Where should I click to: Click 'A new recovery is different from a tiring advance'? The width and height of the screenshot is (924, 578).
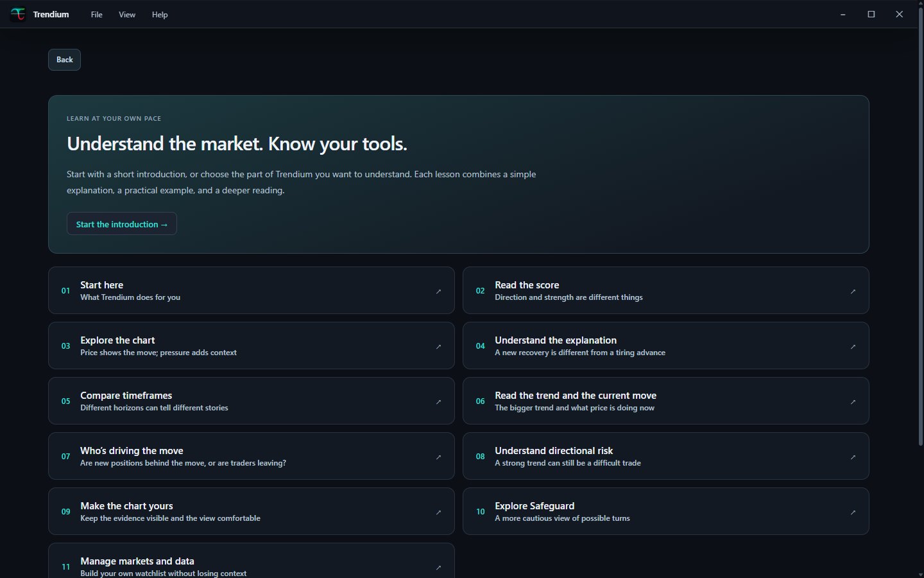tap(580, 353)
